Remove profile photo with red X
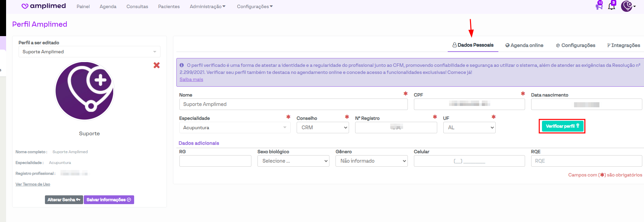 click(x=156, y=65)
